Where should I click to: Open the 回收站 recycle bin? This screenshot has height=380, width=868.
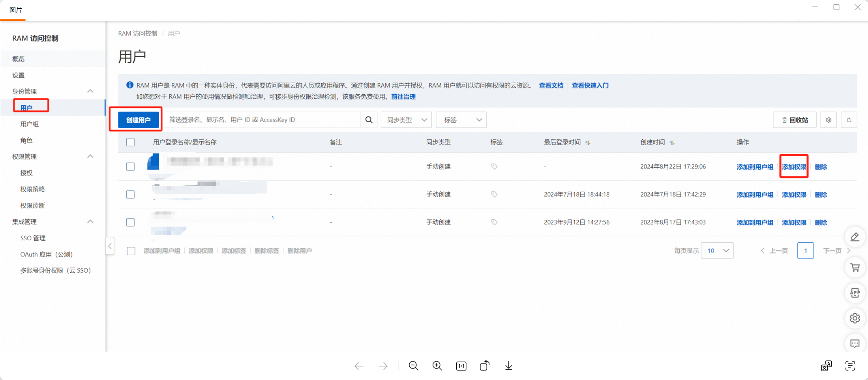pos(795,120)
